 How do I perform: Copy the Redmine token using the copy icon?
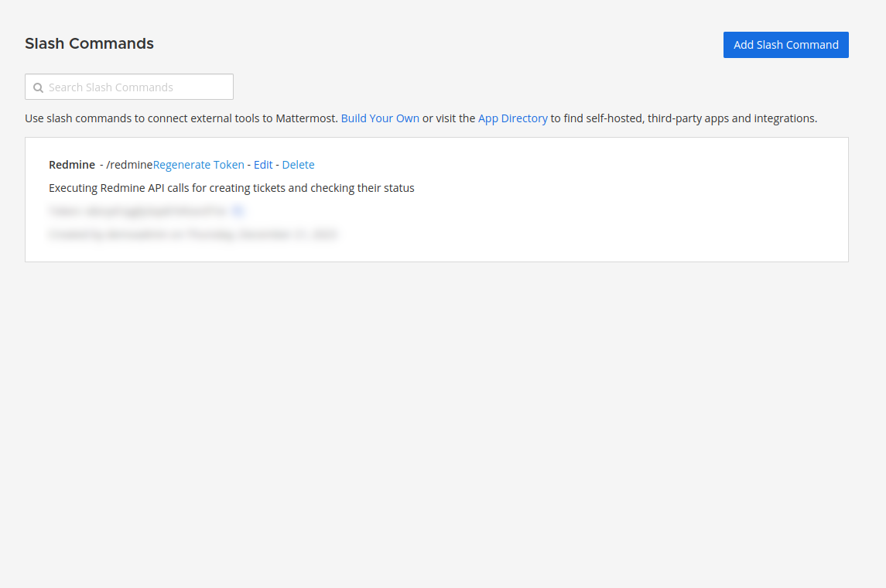pyautogui.click(x=238, y=210)
